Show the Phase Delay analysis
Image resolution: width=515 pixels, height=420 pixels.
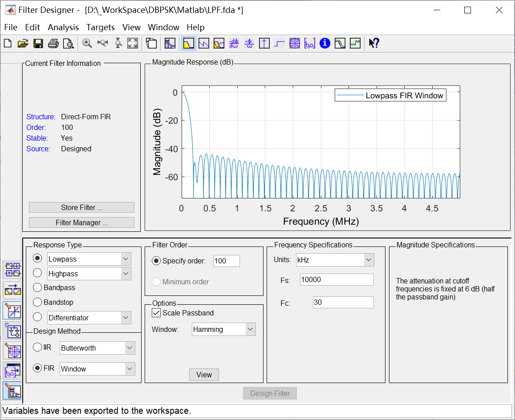point(249,43)
